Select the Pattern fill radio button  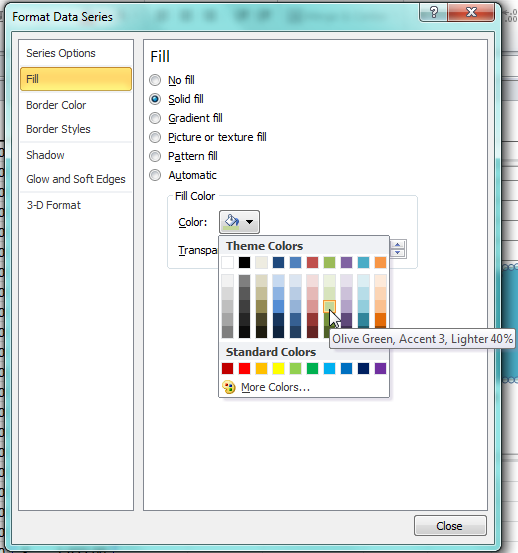click(155, 156)
